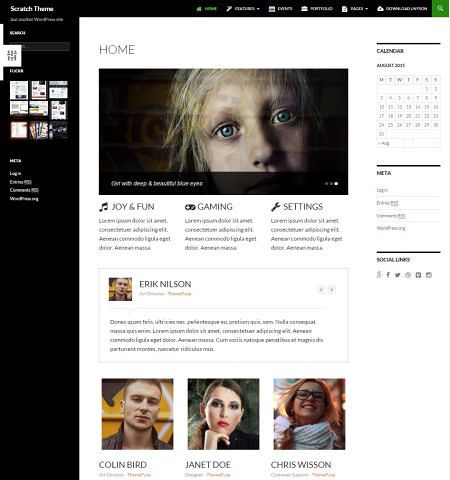This screenshot has height=480, width=450.
Task: Click Download Unyson in navigation
Action: point(402,9)
